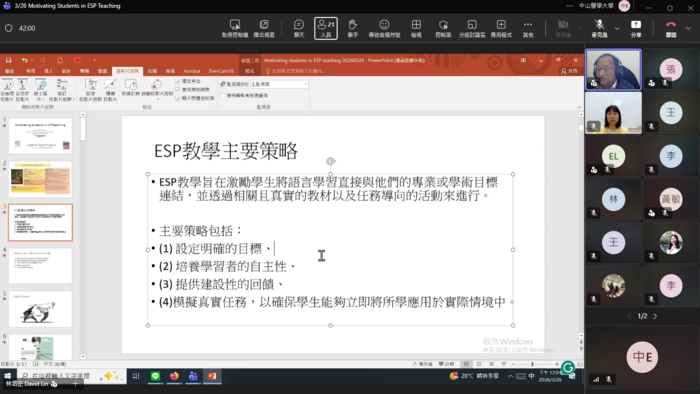
Task: Open the View layout options in Teams
Action: pos(416,28)
